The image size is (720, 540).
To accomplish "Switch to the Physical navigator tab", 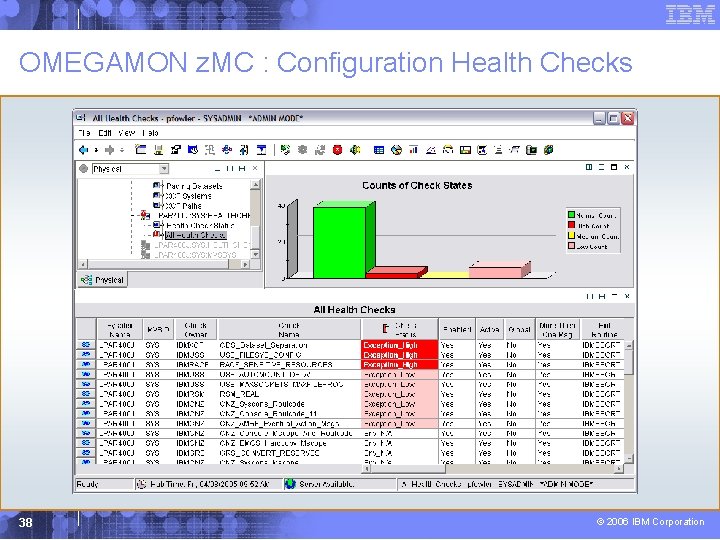I will [102, 280].
